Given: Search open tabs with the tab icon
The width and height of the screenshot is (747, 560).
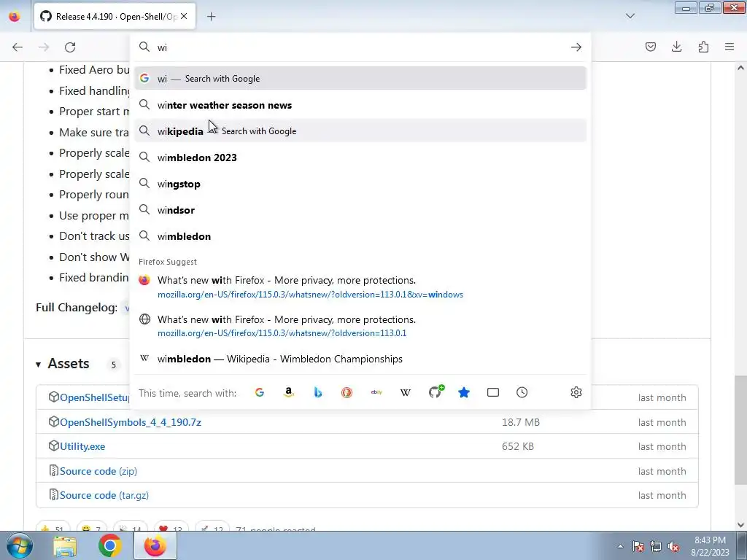Looking at the screenshot, I should tap(493, 392).
